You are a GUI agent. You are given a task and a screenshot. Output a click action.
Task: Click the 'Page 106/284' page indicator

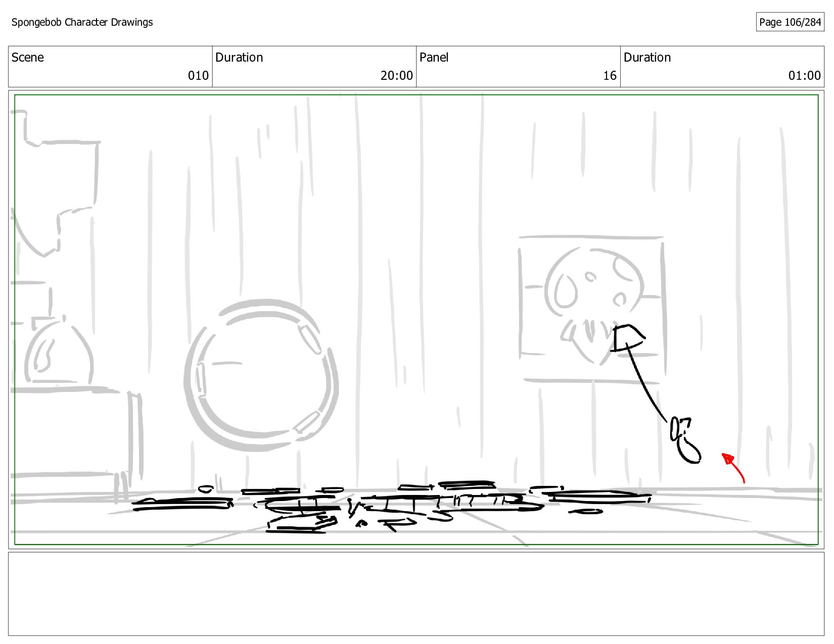790,22
